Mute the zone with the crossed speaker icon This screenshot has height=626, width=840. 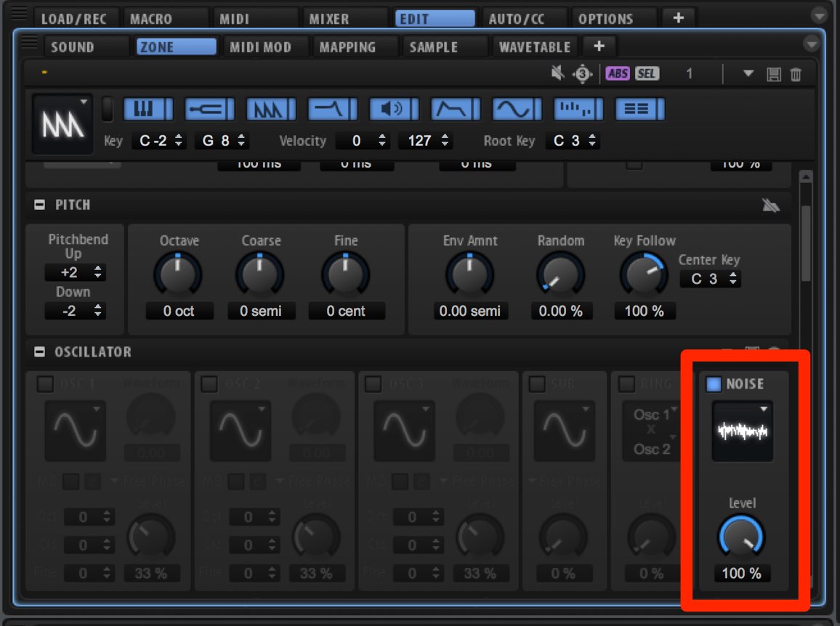pos(557,73)
